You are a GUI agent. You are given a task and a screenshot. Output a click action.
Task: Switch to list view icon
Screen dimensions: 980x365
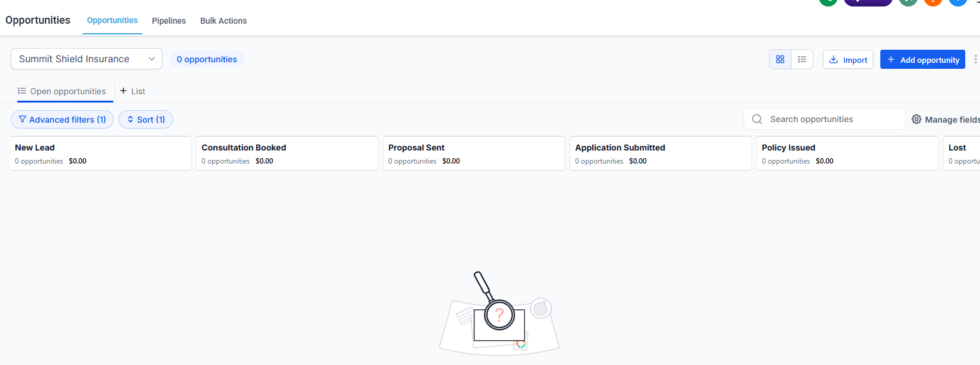coord(802,59)
